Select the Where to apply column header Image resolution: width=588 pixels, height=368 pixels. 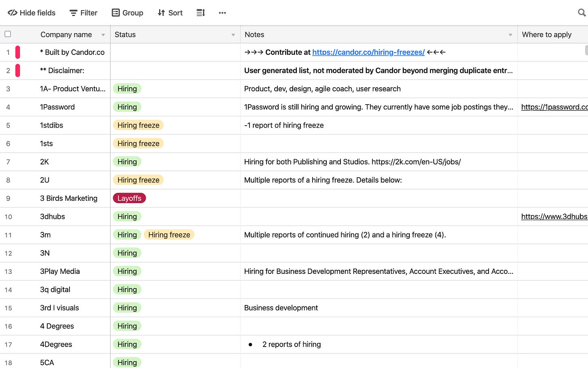click(x=546, y=35)
